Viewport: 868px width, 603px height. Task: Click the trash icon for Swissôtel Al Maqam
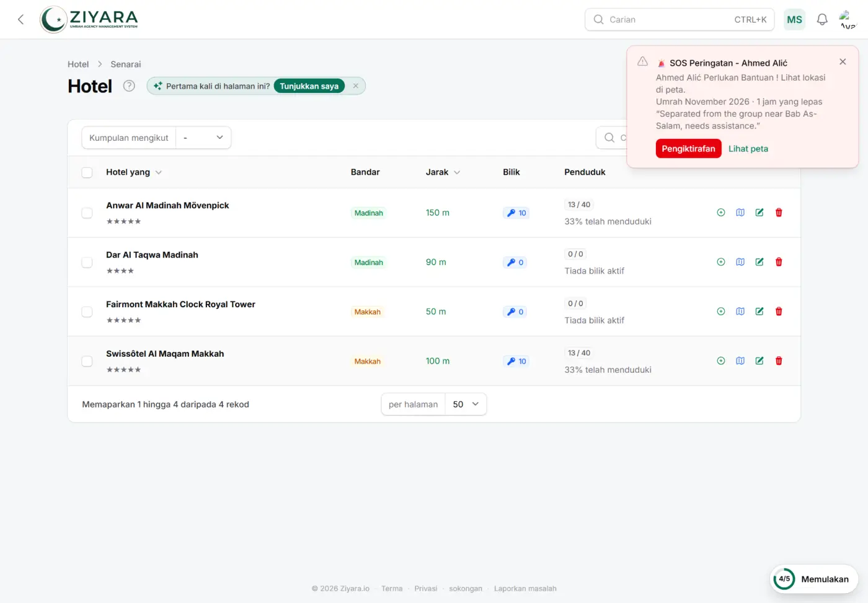click(779, 361)
